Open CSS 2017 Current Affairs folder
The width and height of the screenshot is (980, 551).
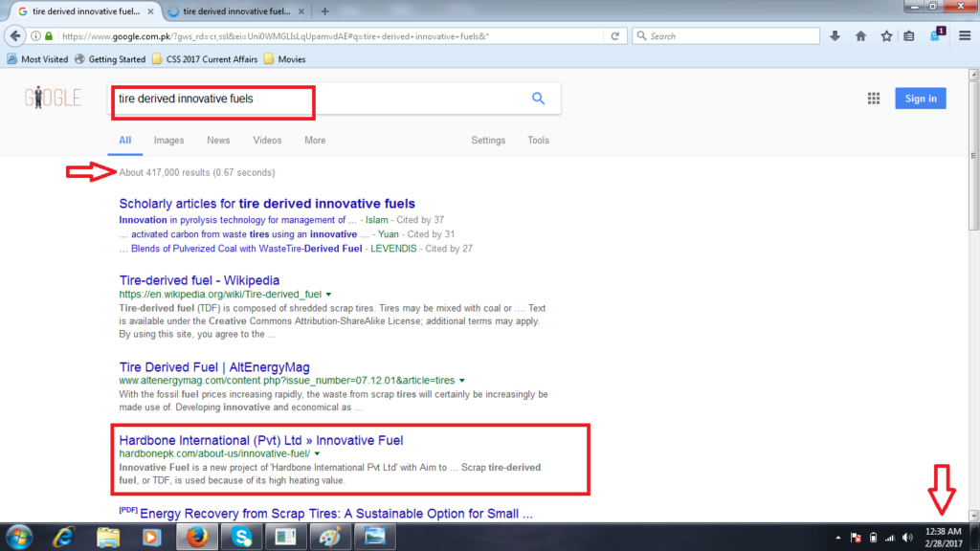pos(205,59)
